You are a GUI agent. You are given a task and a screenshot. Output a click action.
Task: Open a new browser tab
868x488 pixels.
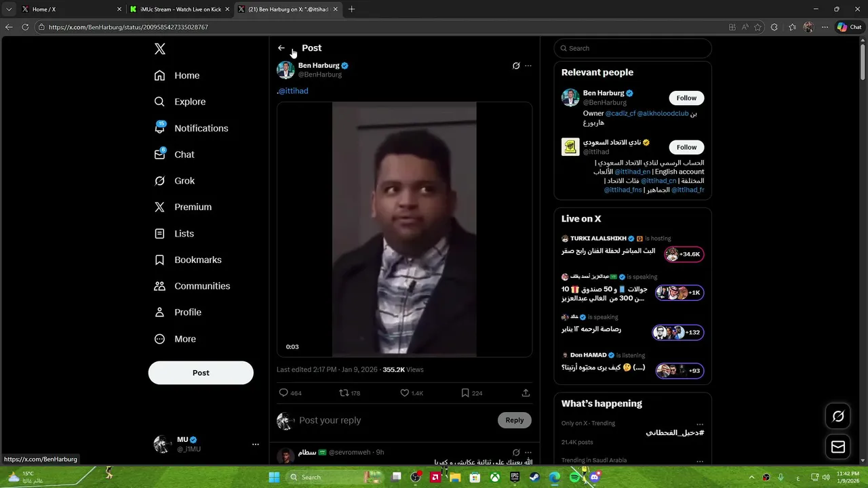click(351, 9)
